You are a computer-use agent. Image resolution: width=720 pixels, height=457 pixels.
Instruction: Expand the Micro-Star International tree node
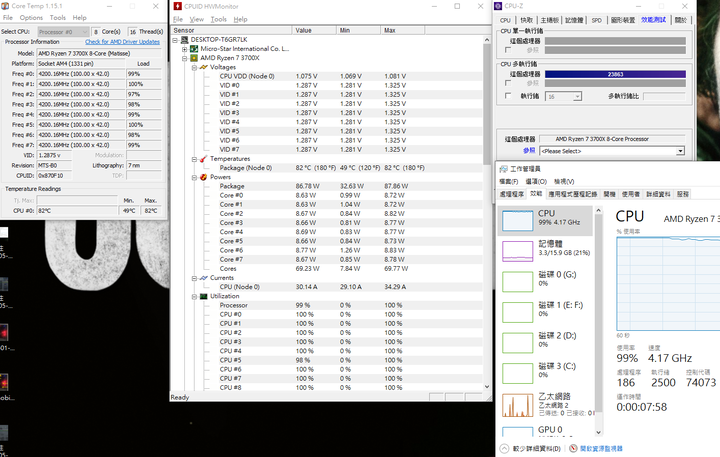(185, 49)
